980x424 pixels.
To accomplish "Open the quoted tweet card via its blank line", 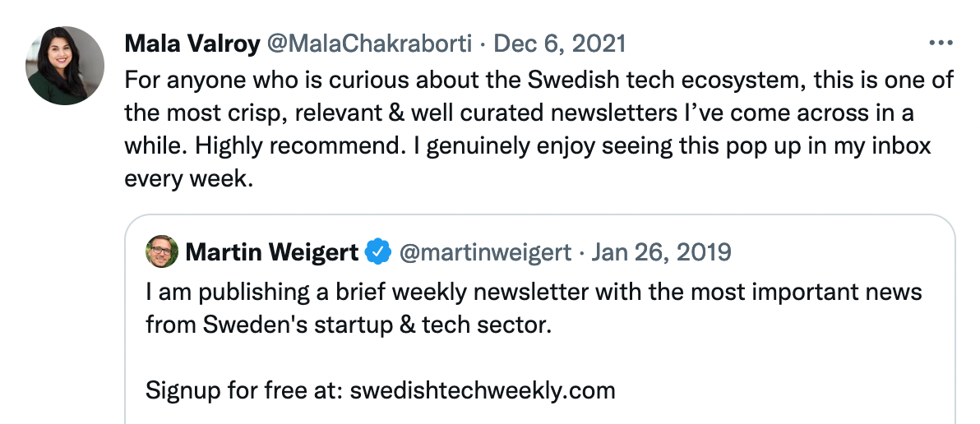I will click(540, 357).
